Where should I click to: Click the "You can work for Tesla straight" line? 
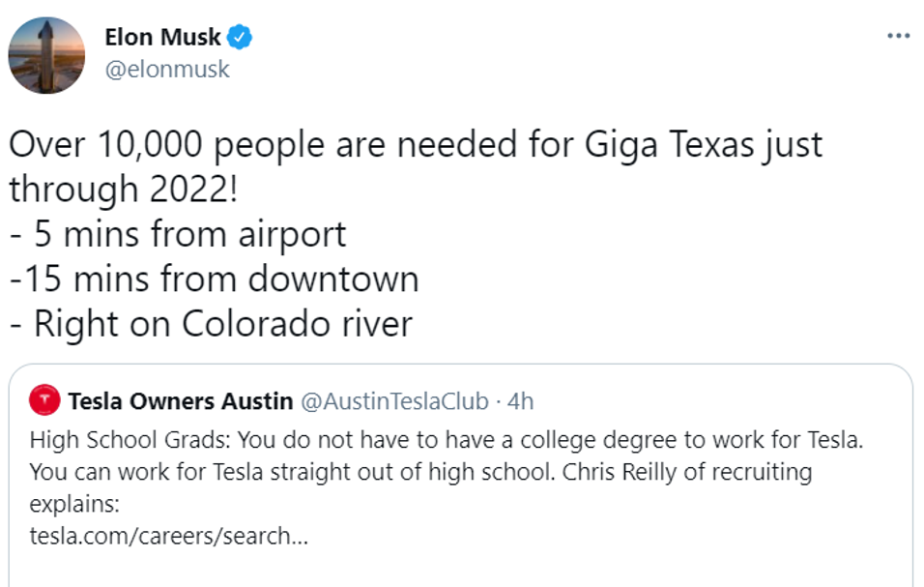point(420,473)
